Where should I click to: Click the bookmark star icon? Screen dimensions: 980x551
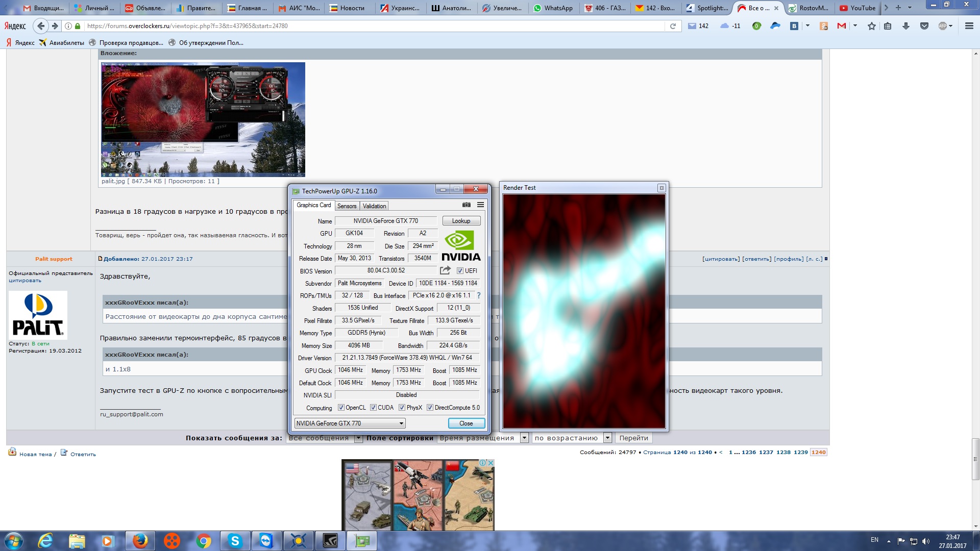click(871, 26)
